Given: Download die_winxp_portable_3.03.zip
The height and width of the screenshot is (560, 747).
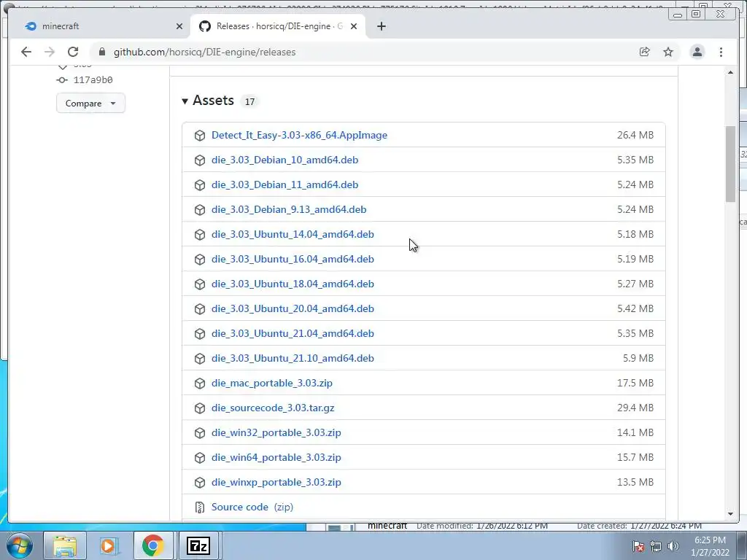Looking at the screenshot, I should pos(276,482).
